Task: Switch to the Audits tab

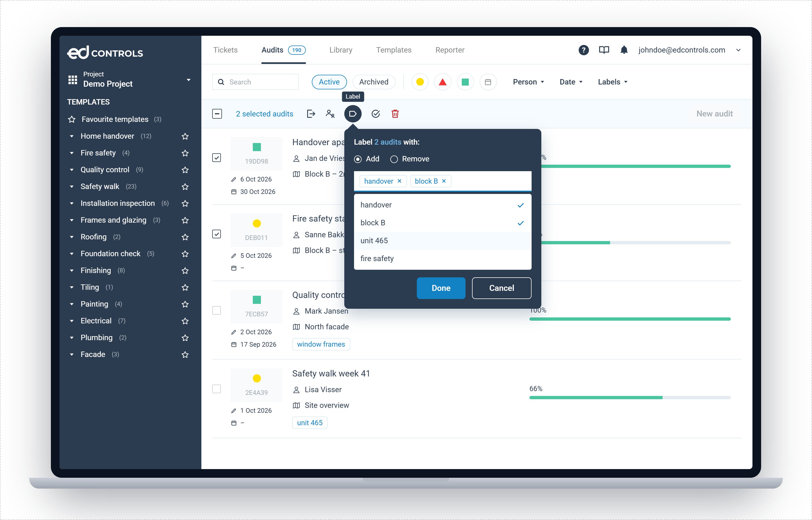Action: coord(283,50)
